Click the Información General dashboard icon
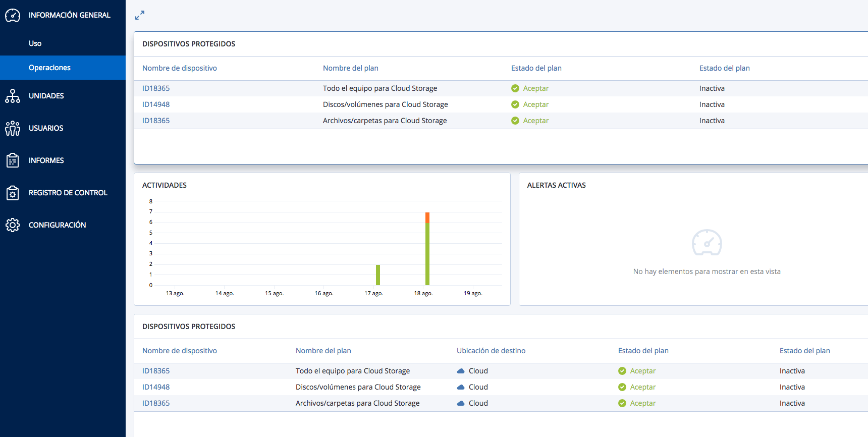Viewport: 868px width, 437px height. [13, 15]
